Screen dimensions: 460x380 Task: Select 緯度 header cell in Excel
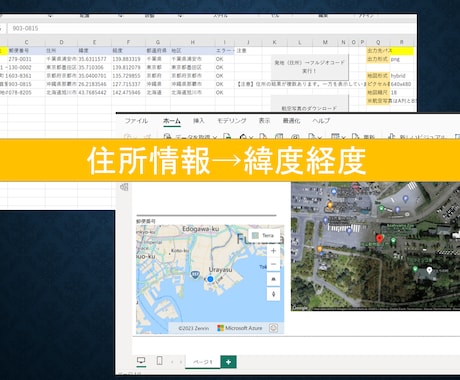(94, 51)
